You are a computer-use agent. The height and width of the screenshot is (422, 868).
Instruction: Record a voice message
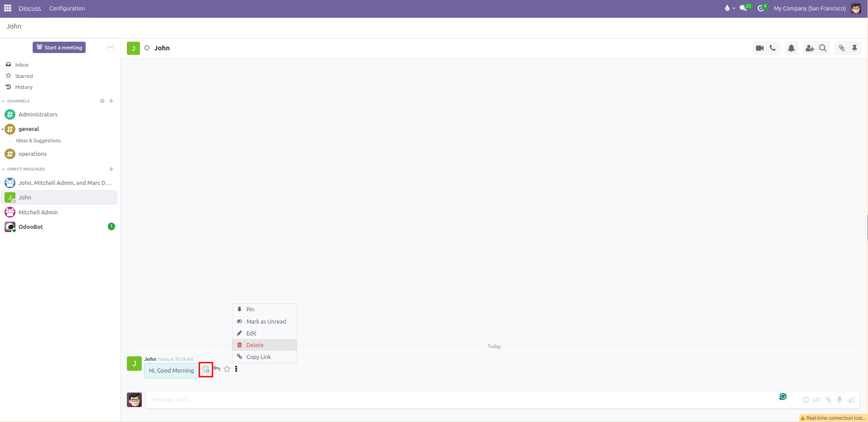pyautogui.click(x=839, y=400)
